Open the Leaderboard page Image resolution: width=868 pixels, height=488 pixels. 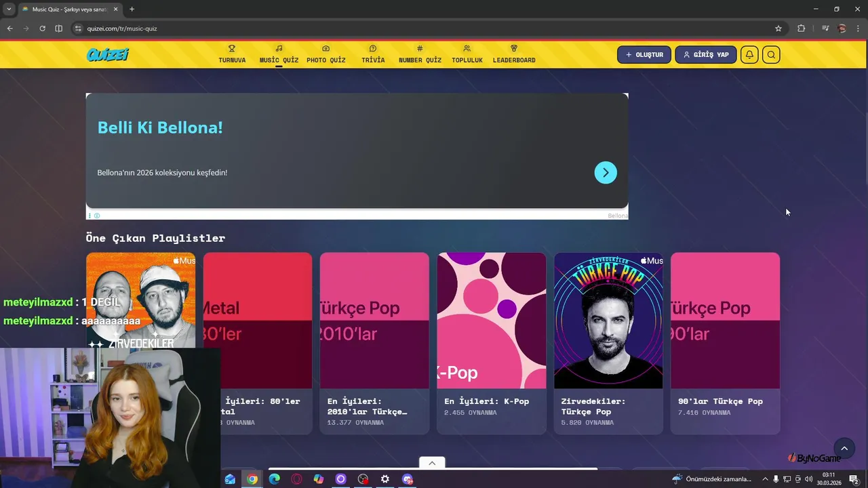(x=514, y=54)
